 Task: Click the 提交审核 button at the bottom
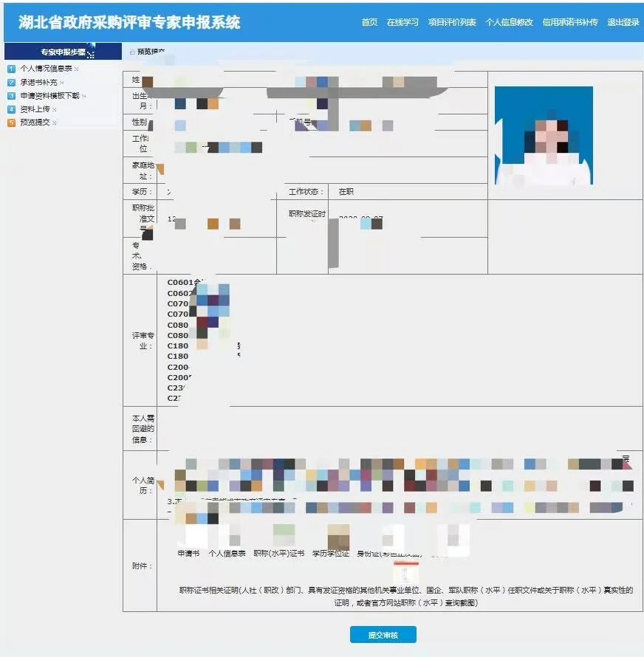click(x=384, y=634)
